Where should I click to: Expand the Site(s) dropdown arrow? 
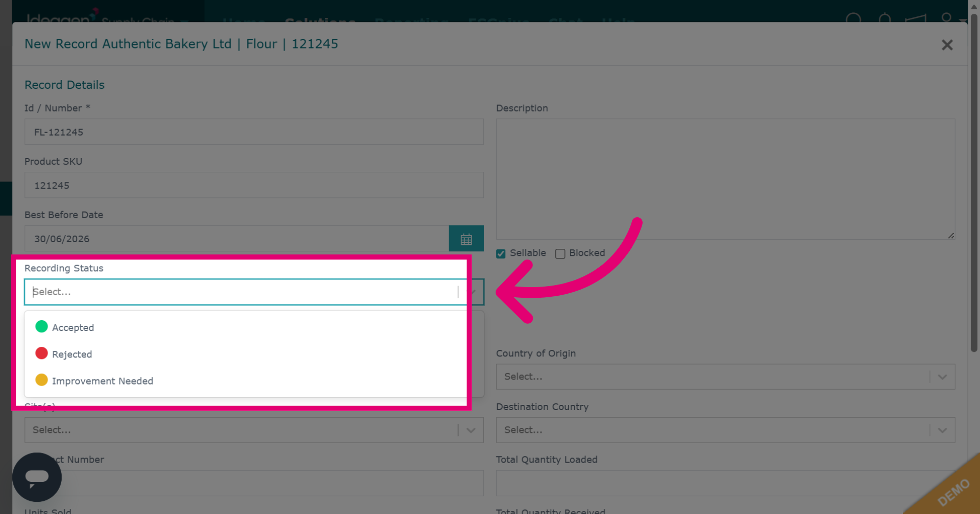[x=471, y=430]
